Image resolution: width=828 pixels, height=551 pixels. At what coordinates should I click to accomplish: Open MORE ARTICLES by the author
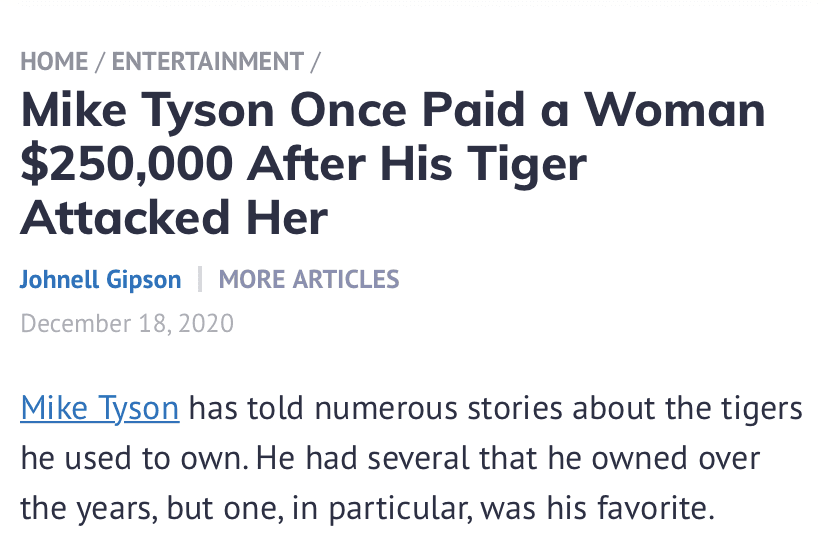309,279
